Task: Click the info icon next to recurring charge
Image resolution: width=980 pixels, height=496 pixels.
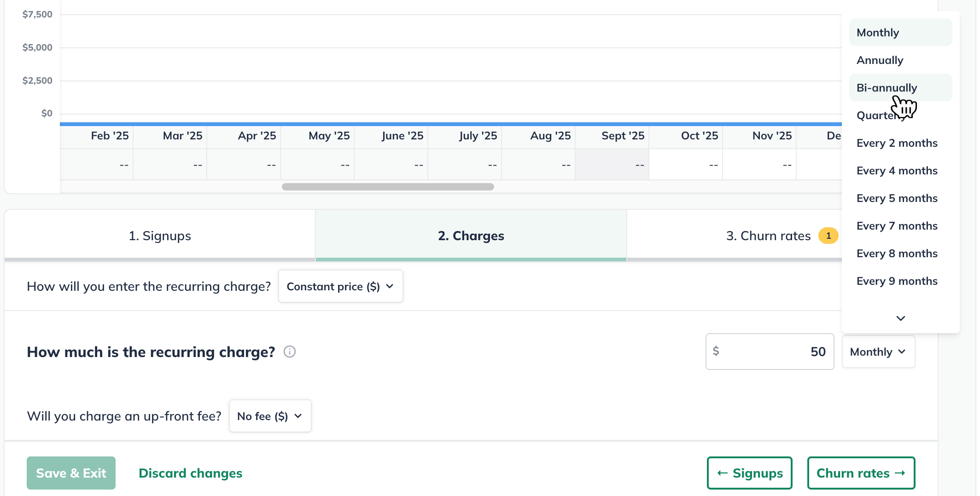Action: [290, 352]
